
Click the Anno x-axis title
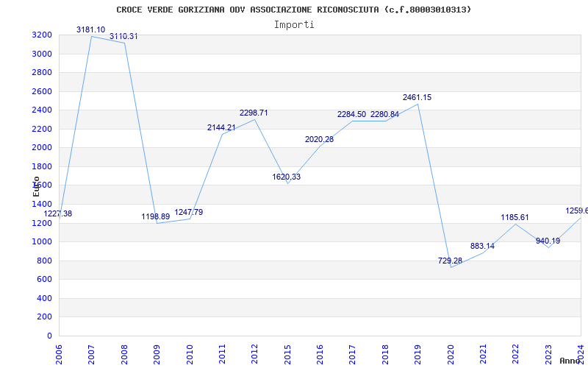[x=570, y=361]
